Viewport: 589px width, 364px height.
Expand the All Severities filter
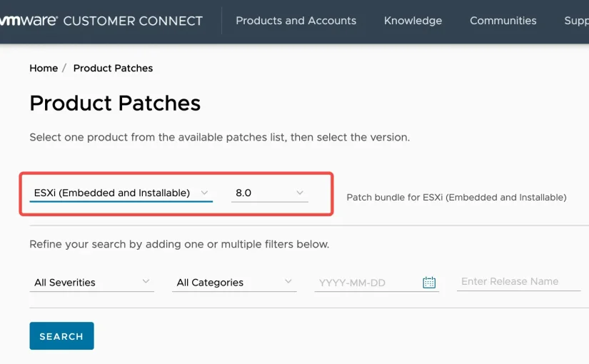tap(86, 283)
